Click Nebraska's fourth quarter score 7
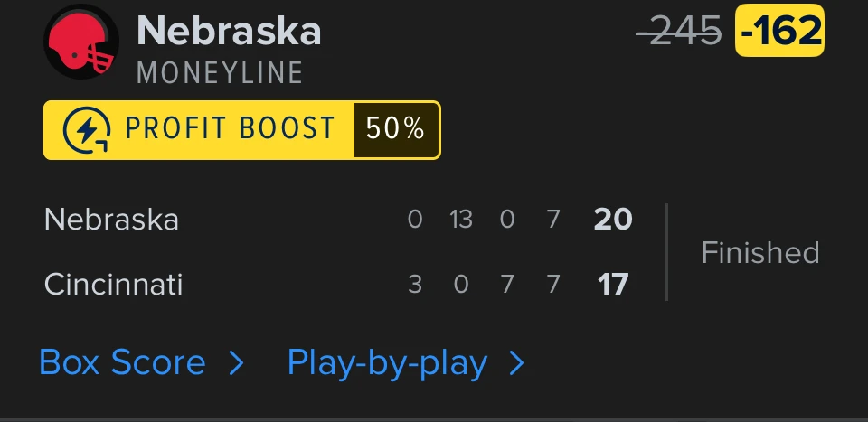The width and height of the screenshot is (868, 422). [x=553, y=220]
